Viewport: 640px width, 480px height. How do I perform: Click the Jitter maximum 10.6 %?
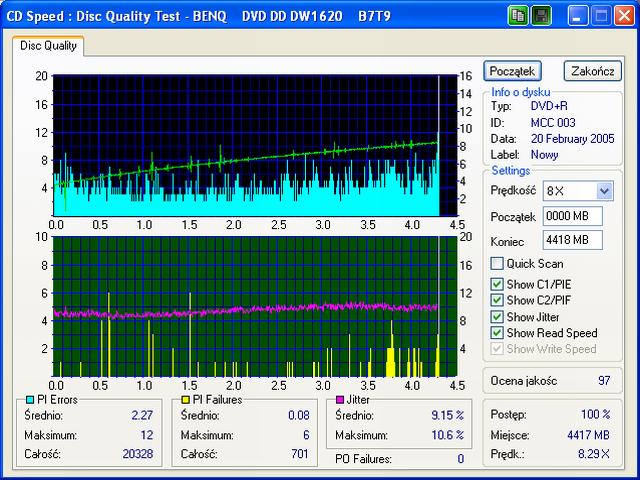pyautogui.click(x=448, y=435)
